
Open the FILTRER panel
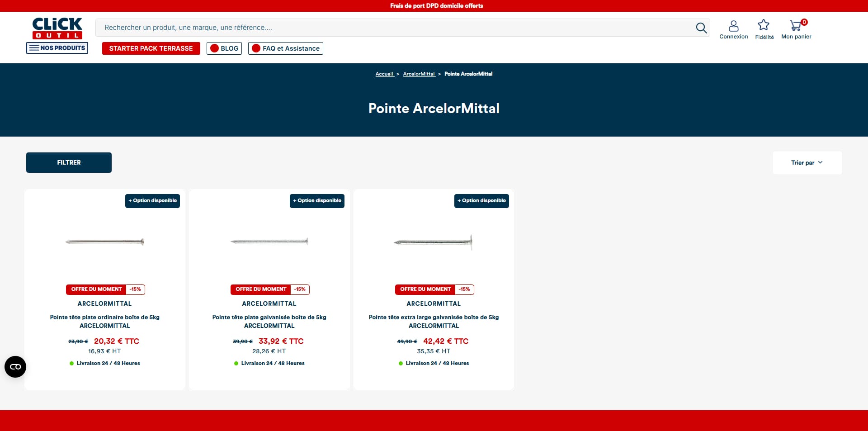[x=69, y=162]
